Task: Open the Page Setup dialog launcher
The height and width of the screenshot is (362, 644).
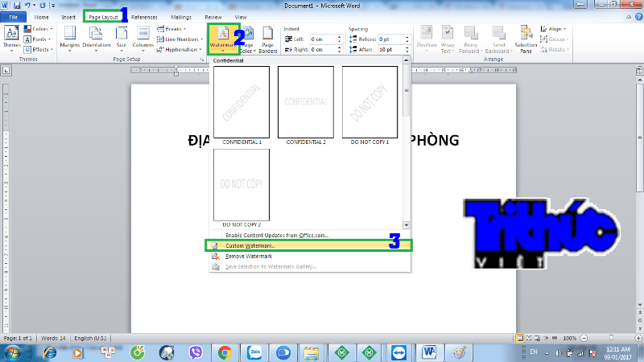Action: tap(202, 60)
